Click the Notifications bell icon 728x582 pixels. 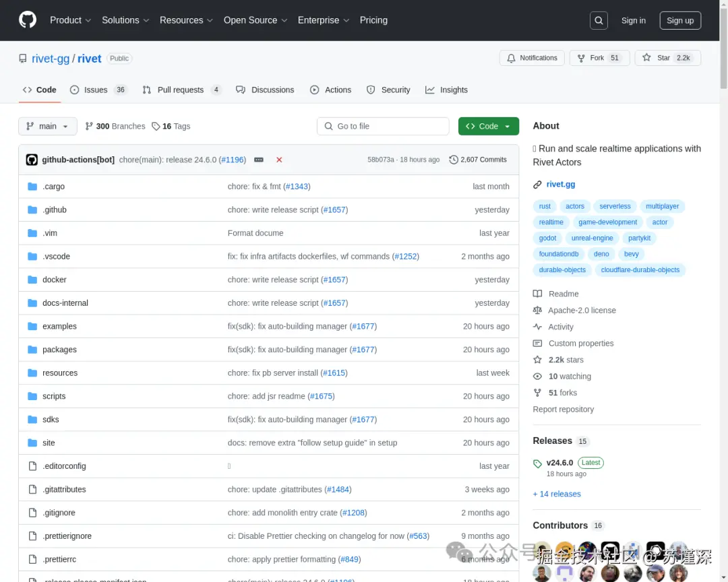(511, 58)
